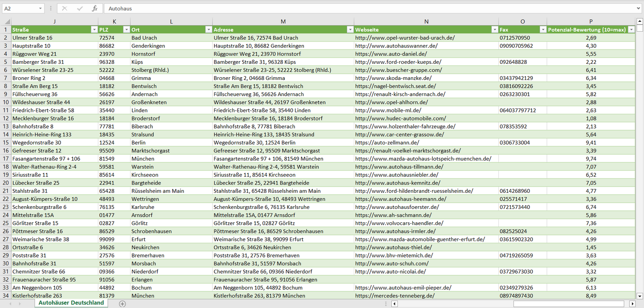Image resolution: width=644 pixels, height=308 pixels.
Task: Open the Potenzial-Bewertung filter dropdown
Action: pyautogui.click(x=631, y=30)
